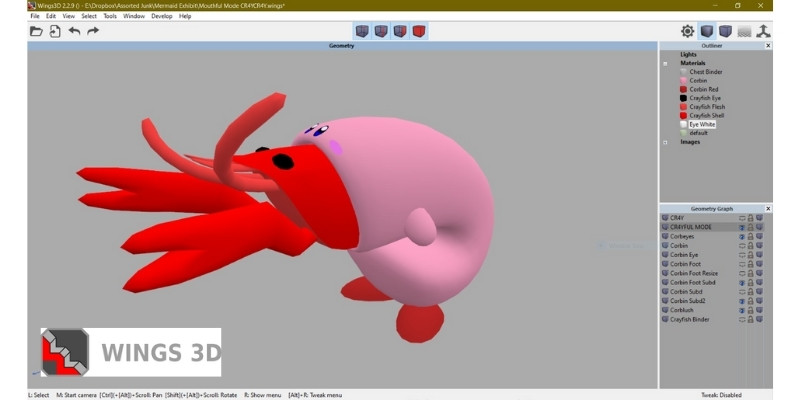800x400 pixels.
Task: Click the Crayfish Eye black swatch
Action: [683, 98]
